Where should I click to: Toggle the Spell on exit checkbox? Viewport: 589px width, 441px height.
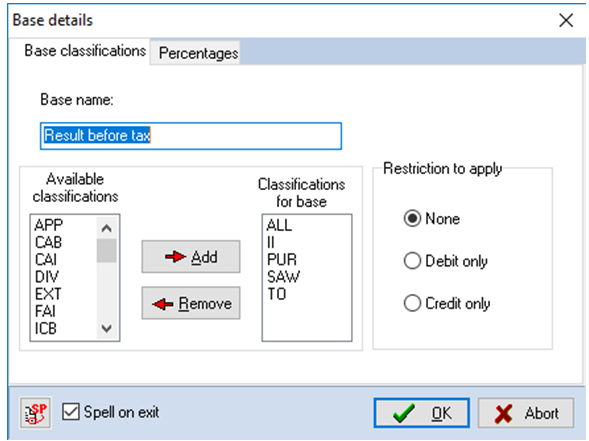point(71,412)
